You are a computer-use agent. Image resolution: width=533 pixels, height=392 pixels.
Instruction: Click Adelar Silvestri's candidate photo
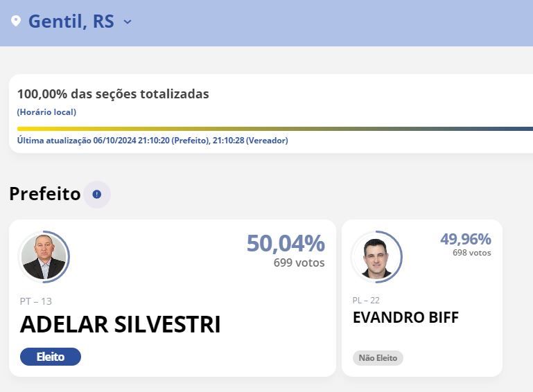(44, 257)
